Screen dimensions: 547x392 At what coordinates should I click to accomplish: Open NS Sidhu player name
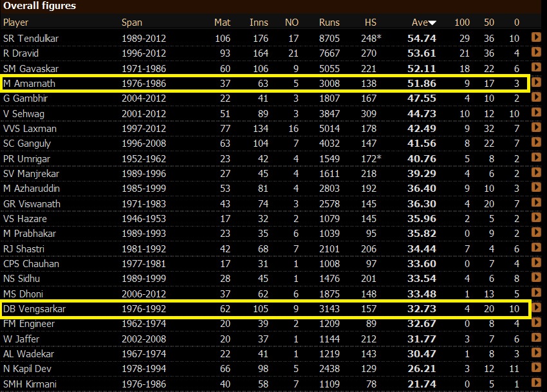[x=22, y=279]
